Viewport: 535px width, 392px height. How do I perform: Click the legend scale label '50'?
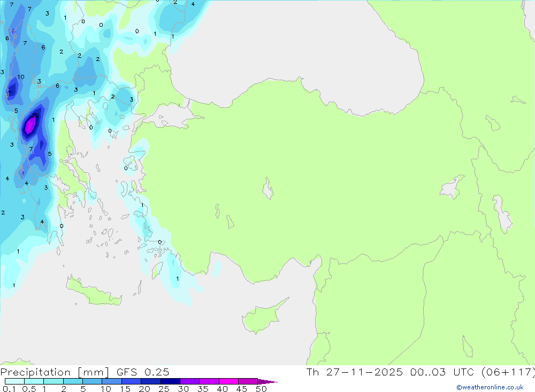click(x=261, y=389)
